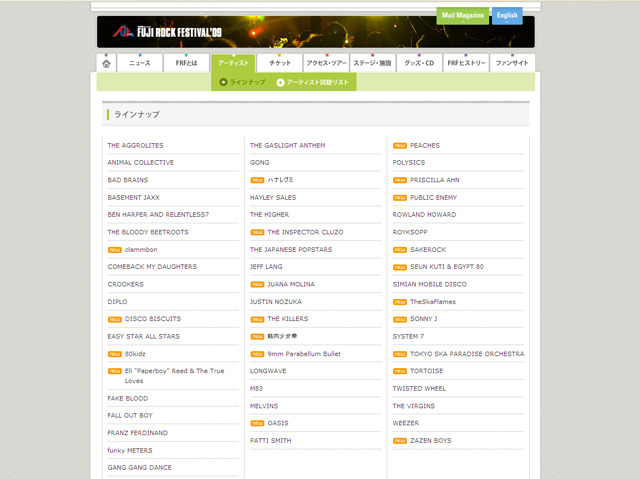Image resolution: width=640 pixels, height=479 pixels.
Task: Open FALL OUT BOY artist link
Action: [x=130, y=415]
